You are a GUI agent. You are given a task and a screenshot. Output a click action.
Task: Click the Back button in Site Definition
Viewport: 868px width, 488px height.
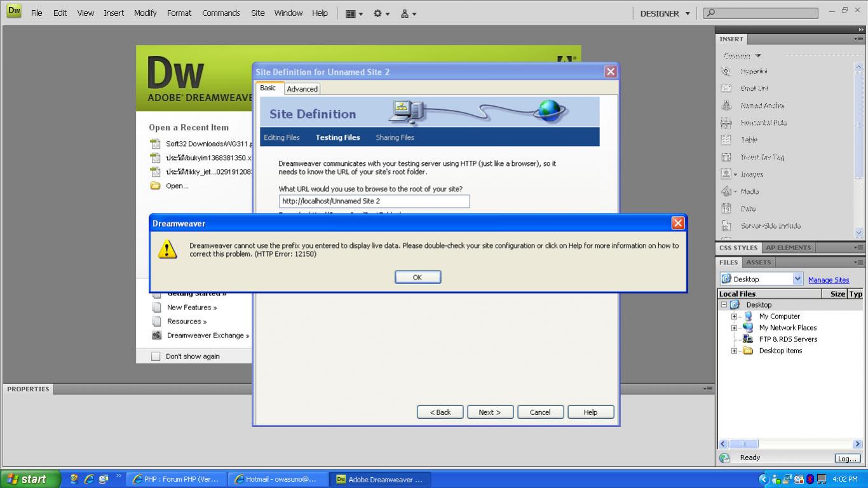click(x=440, y=412)
